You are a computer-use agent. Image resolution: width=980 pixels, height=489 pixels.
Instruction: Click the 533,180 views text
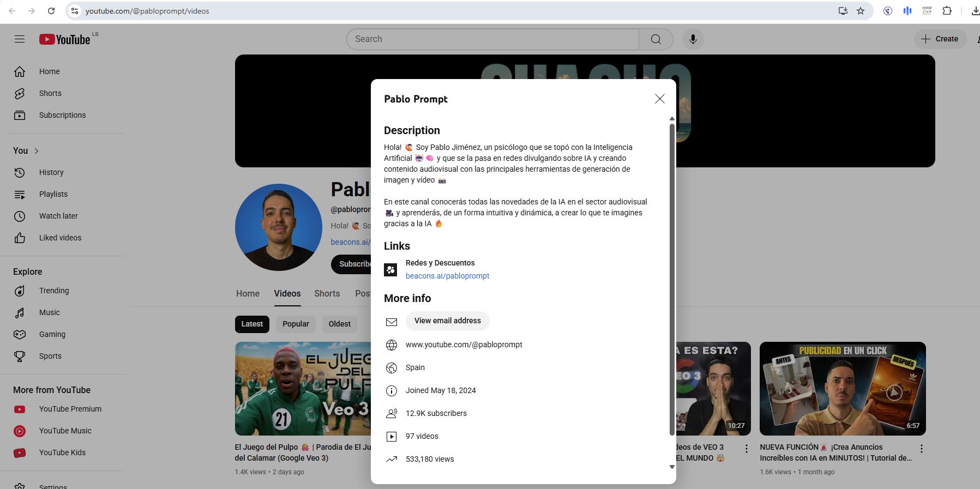(430, 459)
